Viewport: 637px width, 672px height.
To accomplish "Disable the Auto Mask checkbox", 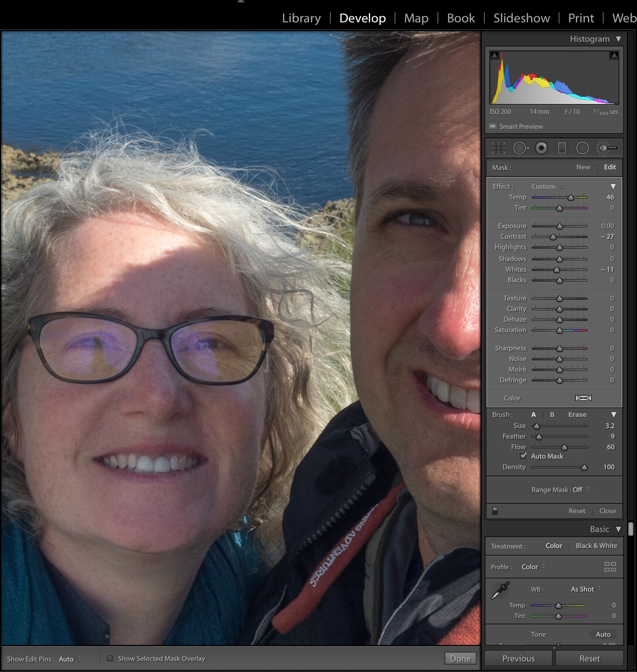I will [523, 456].
